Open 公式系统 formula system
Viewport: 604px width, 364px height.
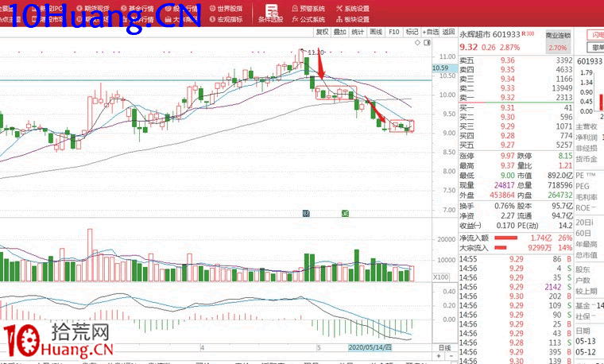[x=308, y=19]
